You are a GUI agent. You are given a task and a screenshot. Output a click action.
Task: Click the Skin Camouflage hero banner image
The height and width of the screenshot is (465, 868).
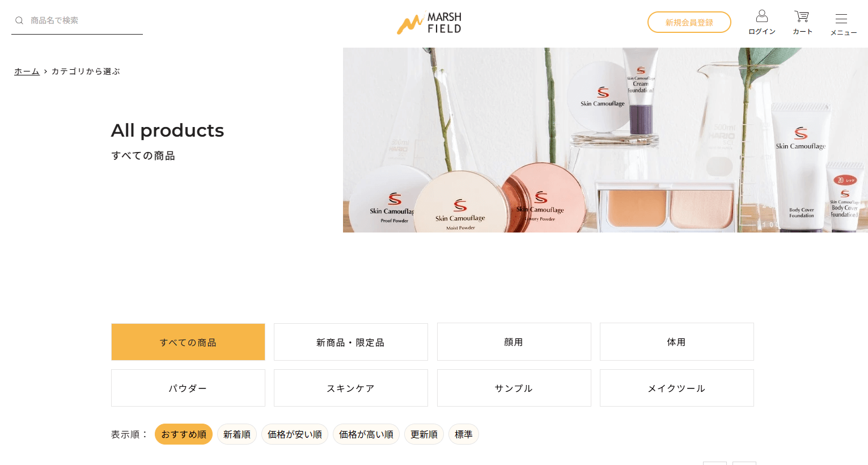tap(606, 140)
